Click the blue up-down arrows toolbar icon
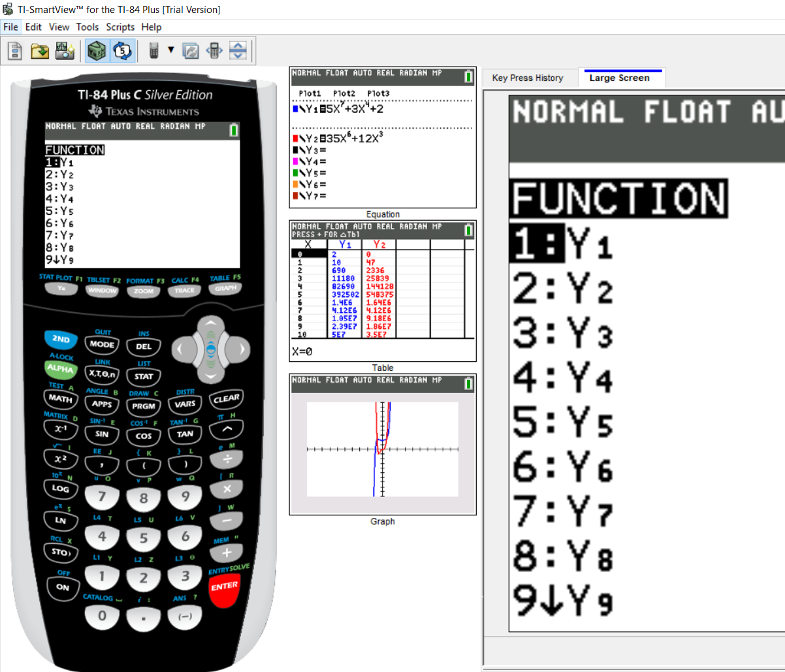This screenshot has height=672, width=785. click(238, 50)
